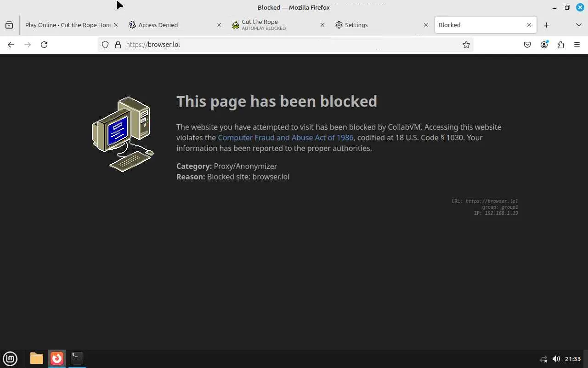Go forward to the next page
This screenshot has width=588, height=368.
coord(28,45)
